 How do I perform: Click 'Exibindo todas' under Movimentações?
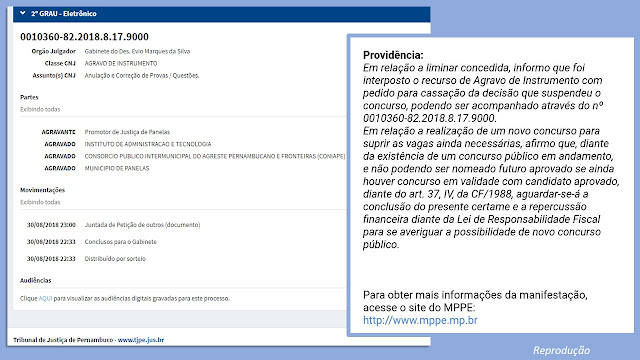40,202
